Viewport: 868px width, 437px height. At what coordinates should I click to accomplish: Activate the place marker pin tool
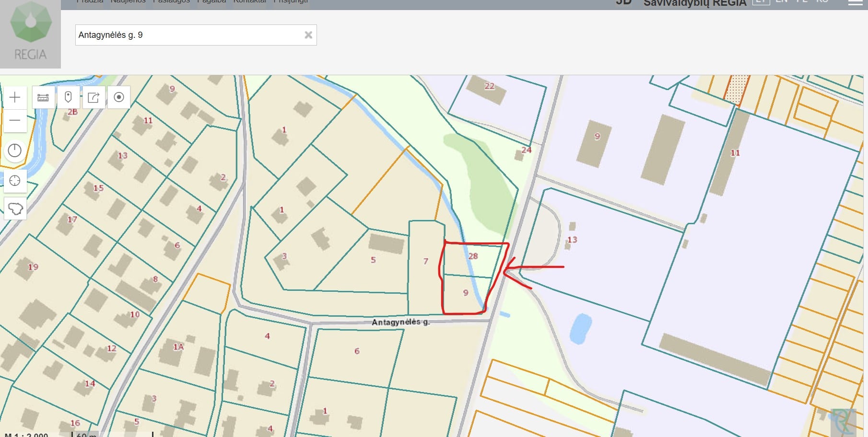click(x=68, y=98)
